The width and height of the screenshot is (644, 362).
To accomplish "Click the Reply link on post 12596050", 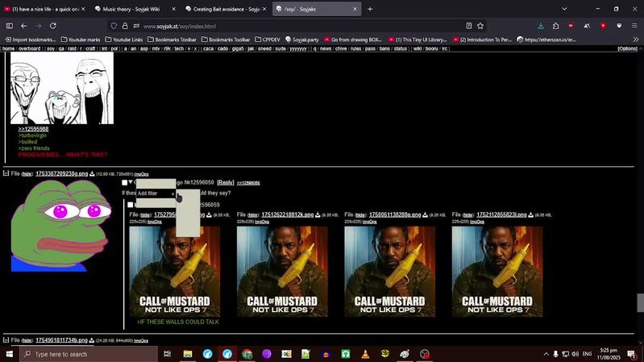I will (226, 183).
